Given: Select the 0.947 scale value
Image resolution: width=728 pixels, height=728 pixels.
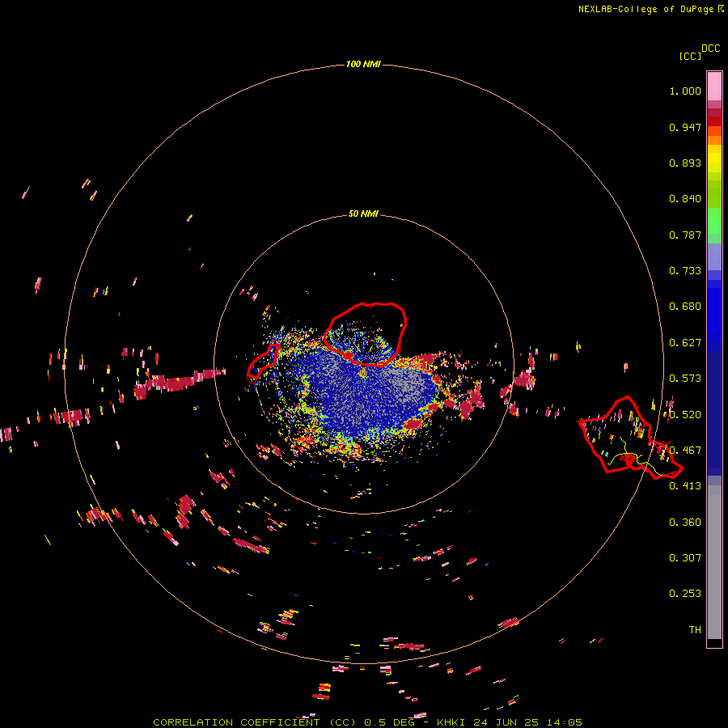Looking at the screenshot, I should (x=685, y=127).
